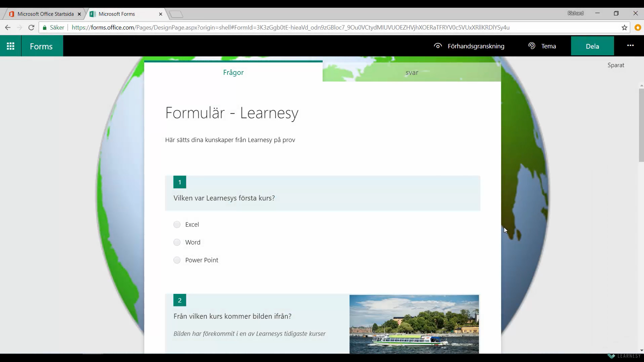
Task: Switch to the svar tab
Action: point(412,72)
